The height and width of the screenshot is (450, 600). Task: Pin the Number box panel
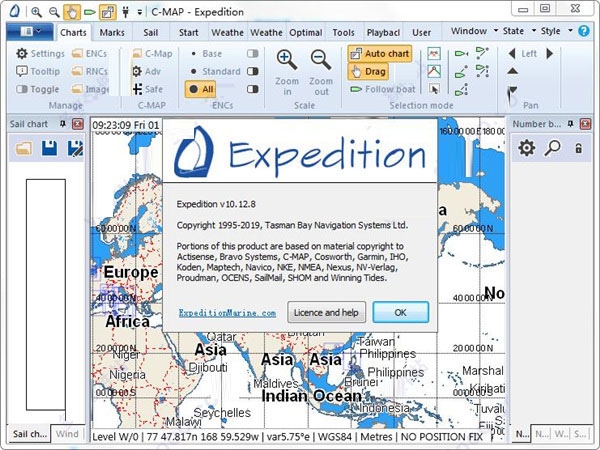click(x=571, y=124)
